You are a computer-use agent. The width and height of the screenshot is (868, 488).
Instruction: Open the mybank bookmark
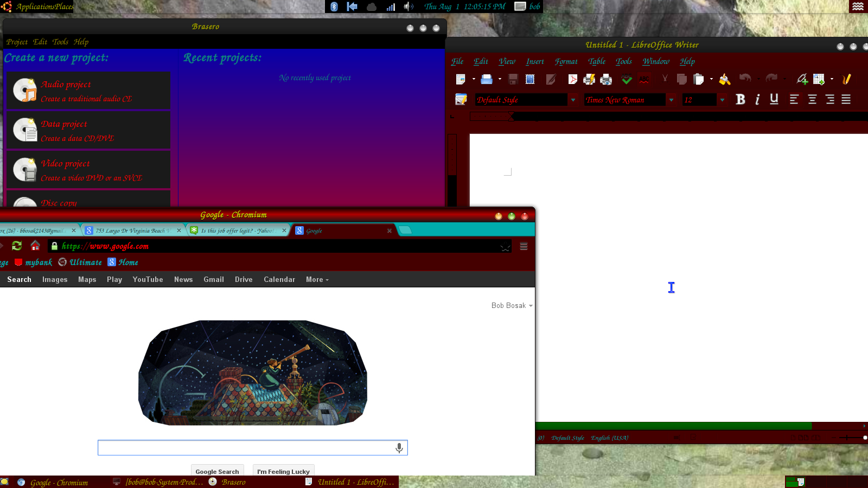33,262
